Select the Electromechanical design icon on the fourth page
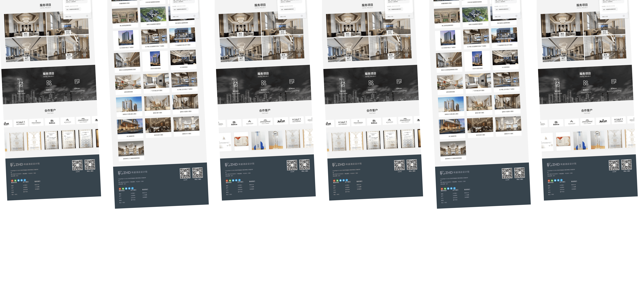 pos(399,82)
